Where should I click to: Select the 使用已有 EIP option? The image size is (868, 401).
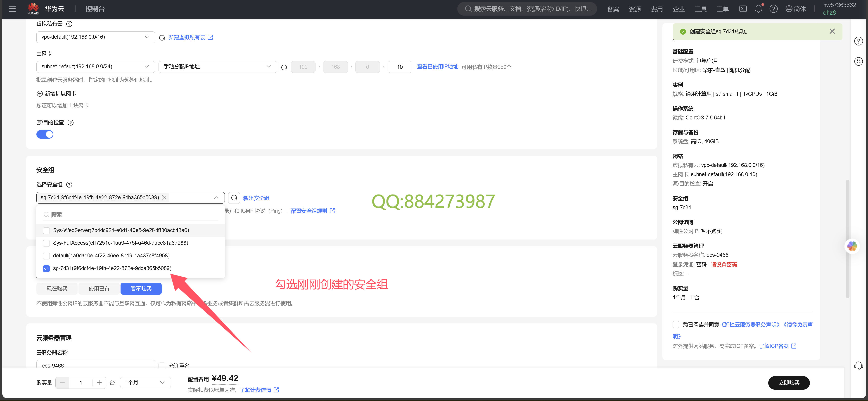click(x=99, y=289)
